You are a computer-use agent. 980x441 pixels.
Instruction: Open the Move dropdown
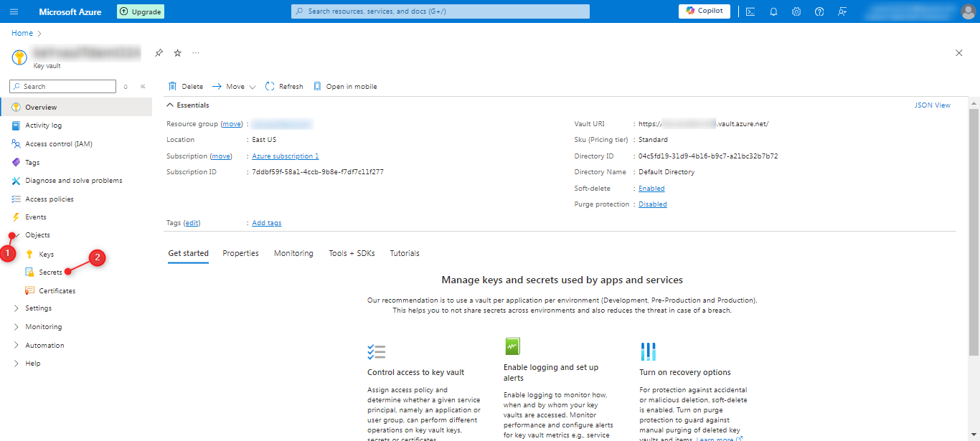[234, 87]
